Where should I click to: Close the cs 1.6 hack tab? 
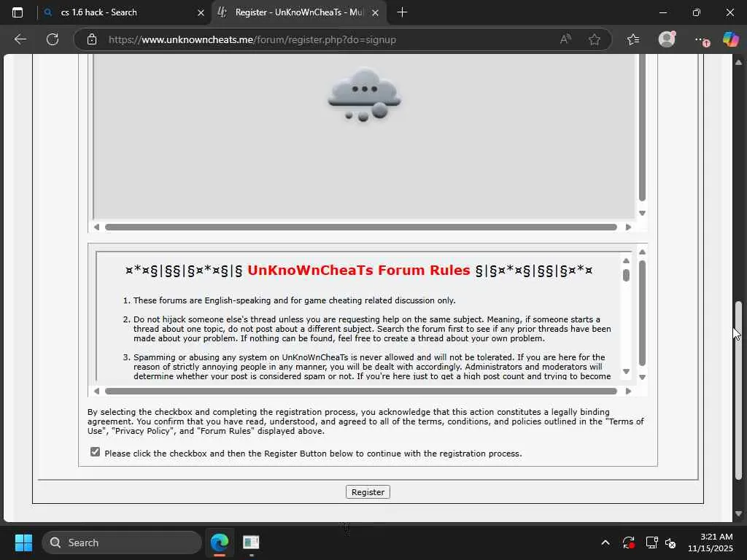click(x=201, y=13)
